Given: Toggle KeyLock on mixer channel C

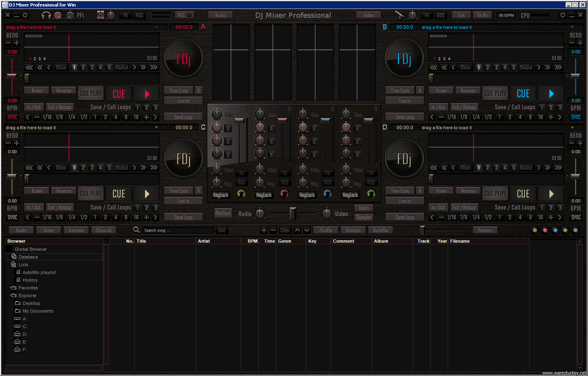Looking at the screenshot, I should pos(221,195).
